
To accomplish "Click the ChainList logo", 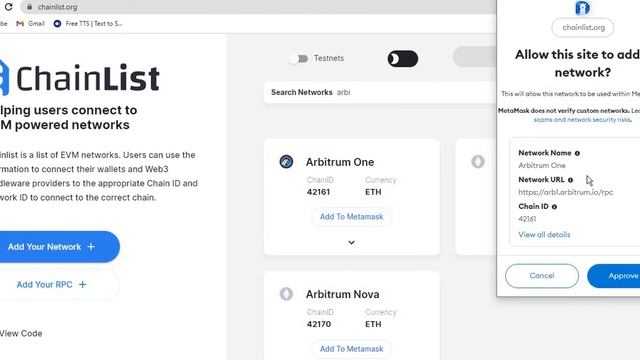I will (80, 78).
